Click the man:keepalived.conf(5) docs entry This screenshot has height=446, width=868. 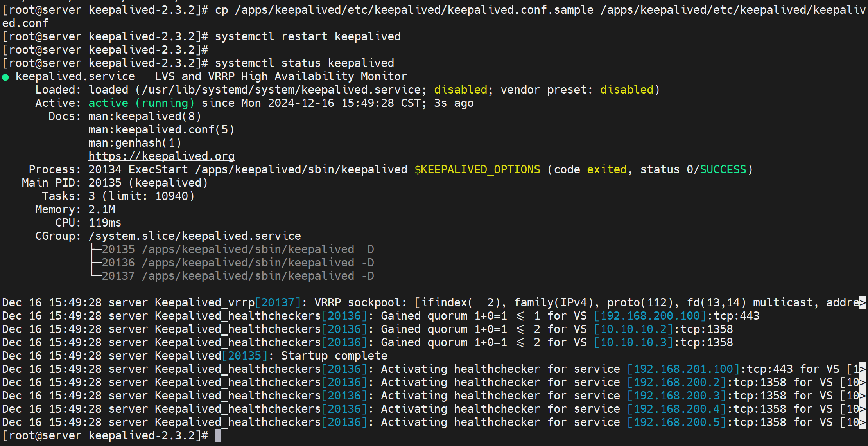click(x=161, y=129)
